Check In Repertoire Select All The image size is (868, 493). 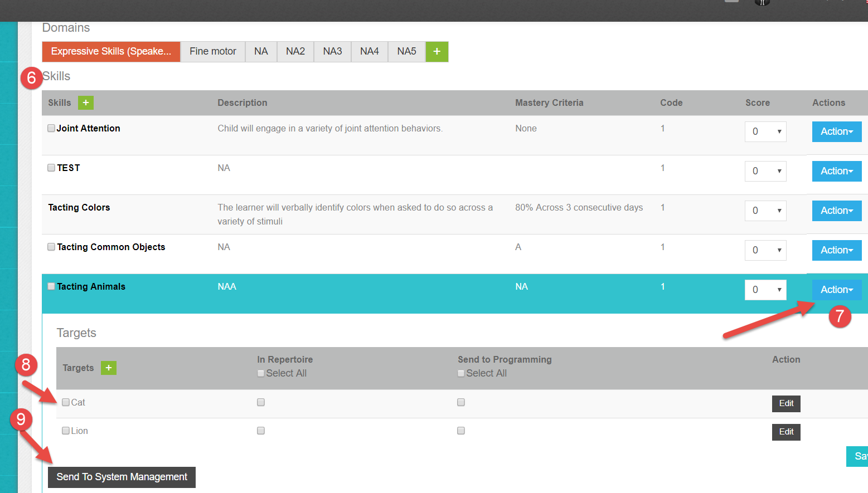(x=260, y=373)
